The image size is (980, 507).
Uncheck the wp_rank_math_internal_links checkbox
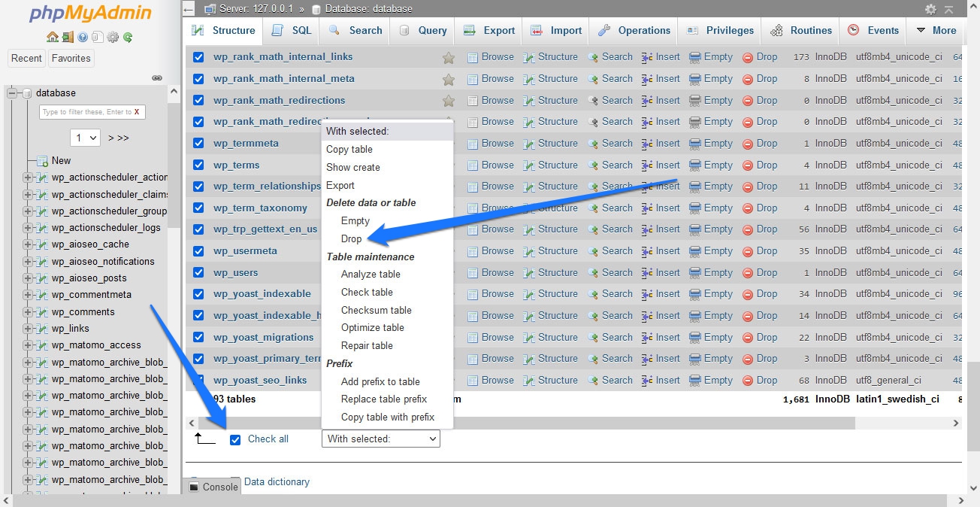pyautogui.click(x=198, y=57)
